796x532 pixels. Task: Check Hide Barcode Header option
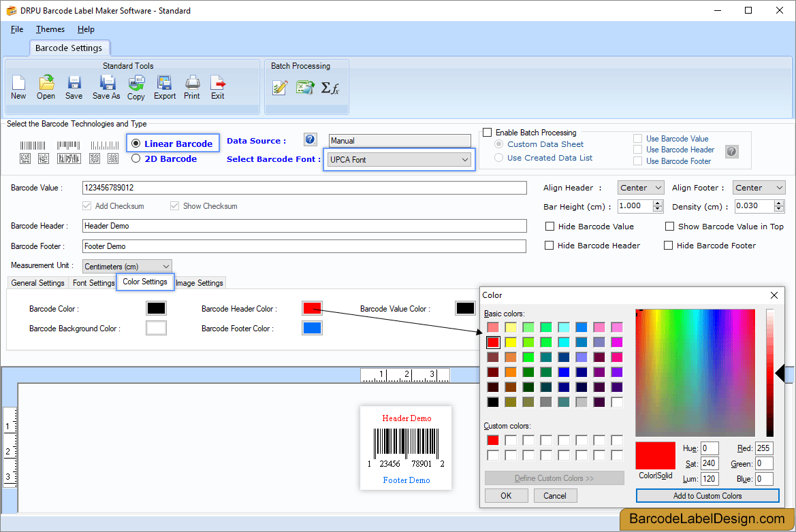click(x=549, y=246)
